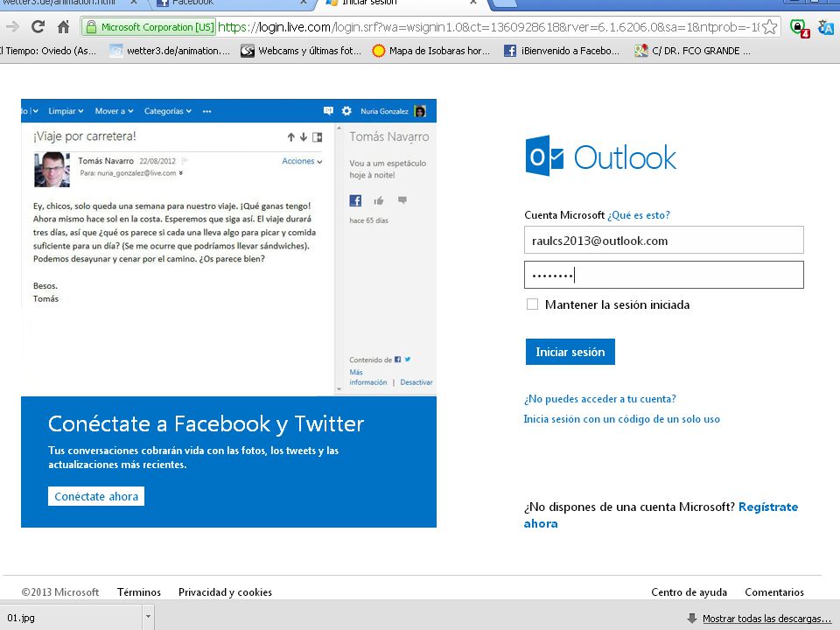Click Nuria Gonzalez profile picture

pos(421,111)
